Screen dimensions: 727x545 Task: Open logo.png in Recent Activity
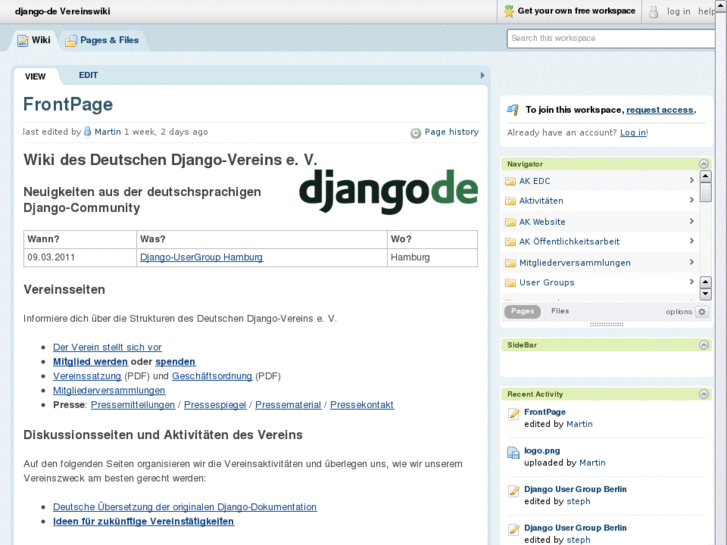pyautogui.click(x=542, y=450)
